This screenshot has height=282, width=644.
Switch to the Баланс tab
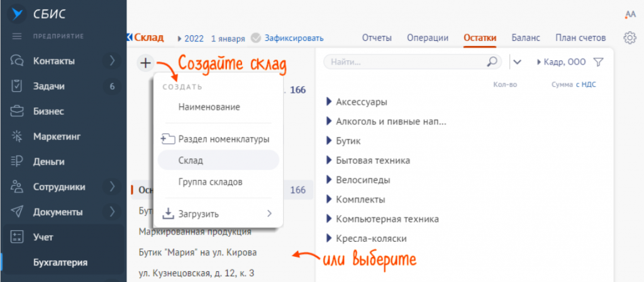526,38
